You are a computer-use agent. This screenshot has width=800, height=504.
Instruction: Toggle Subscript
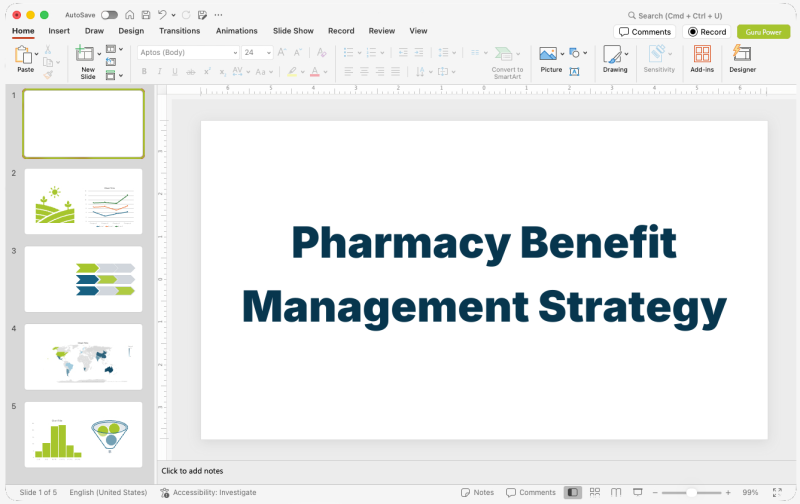click(222, 72)
